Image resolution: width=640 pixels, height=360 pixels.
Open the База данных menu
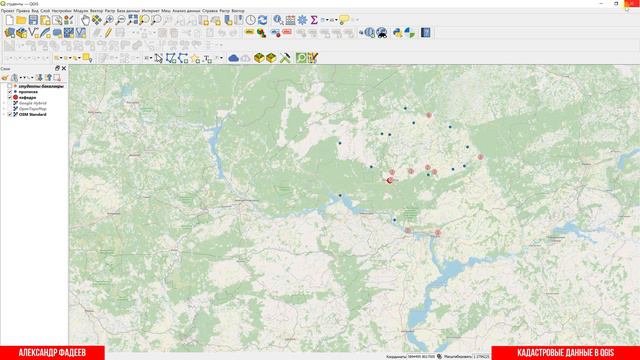129,11
